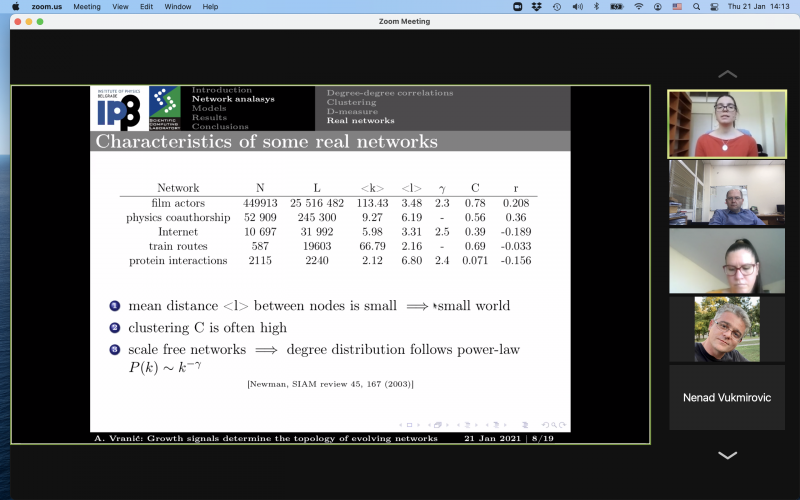This screenshot has width=800, height=500.
Task: Click the physics coauthorship row label
Action: pos(178,217)
